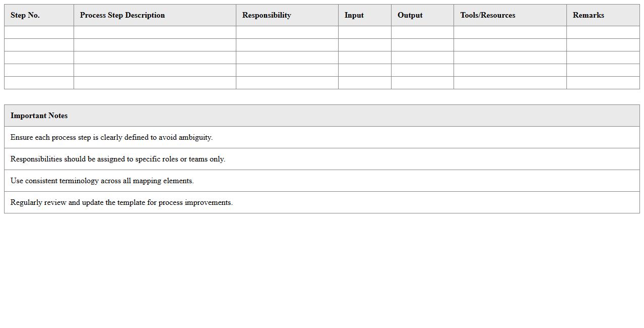Click the last blank Tools/Resources cell
644x328 pixels.
click(x=510, y=83)
